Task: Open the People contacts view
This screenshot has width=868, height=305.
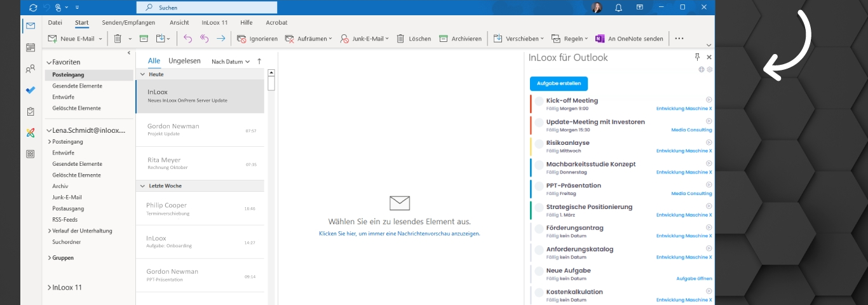Action: coord(31,69)
